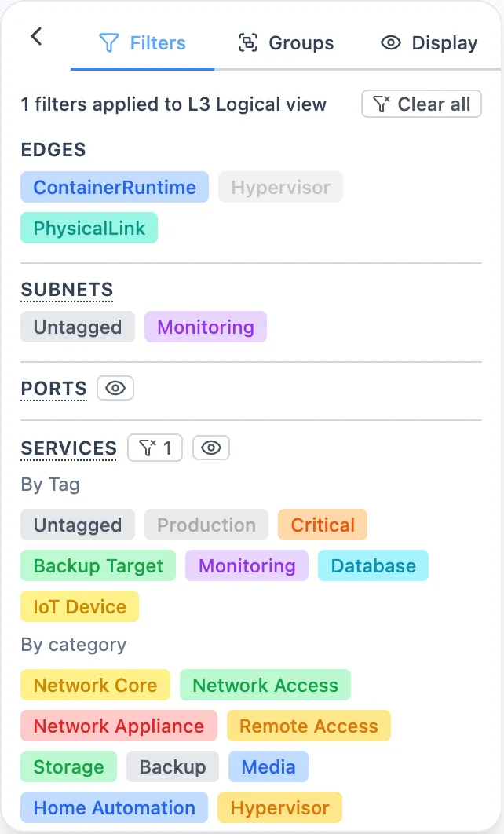This screenshot has width=504, height=834.
Task: Switch to the Groups tab
Action: (285, 43)
